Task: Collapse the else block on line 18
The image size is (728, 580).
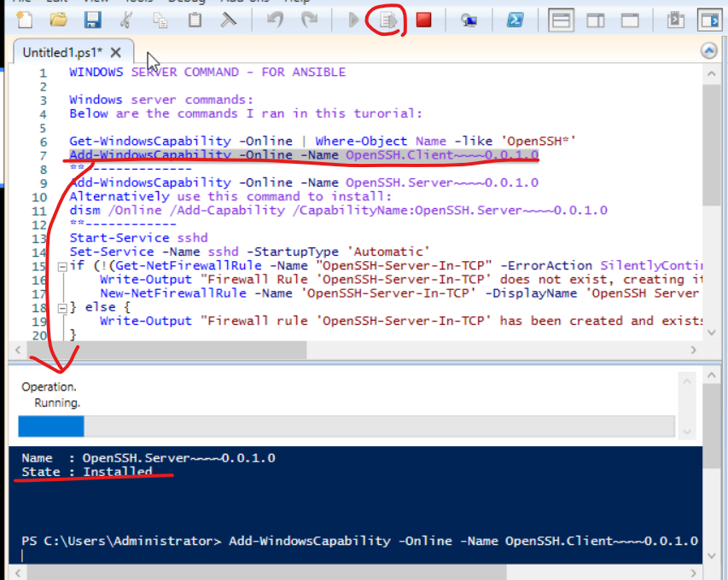Action: coord(62,308)
